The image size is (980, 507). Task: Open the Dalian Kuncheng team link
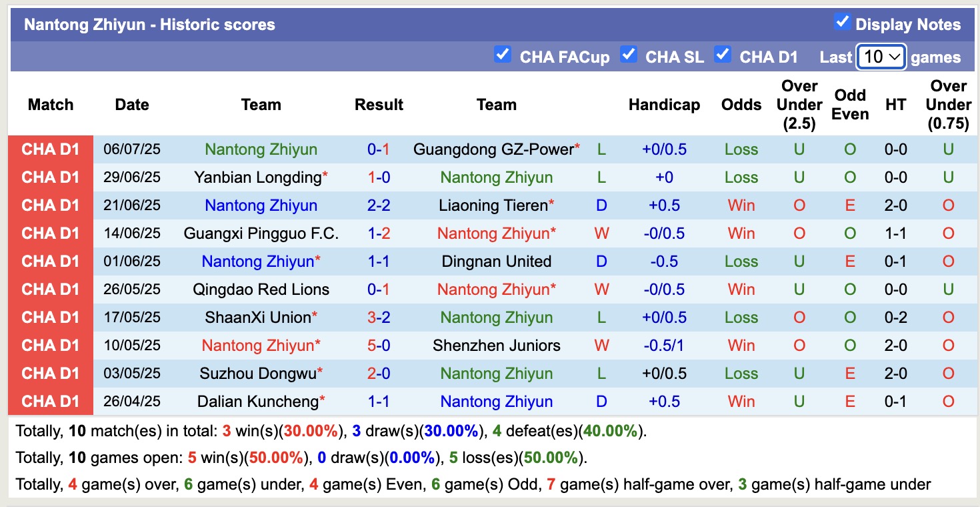pyautogui.click(x=257, y=401)
